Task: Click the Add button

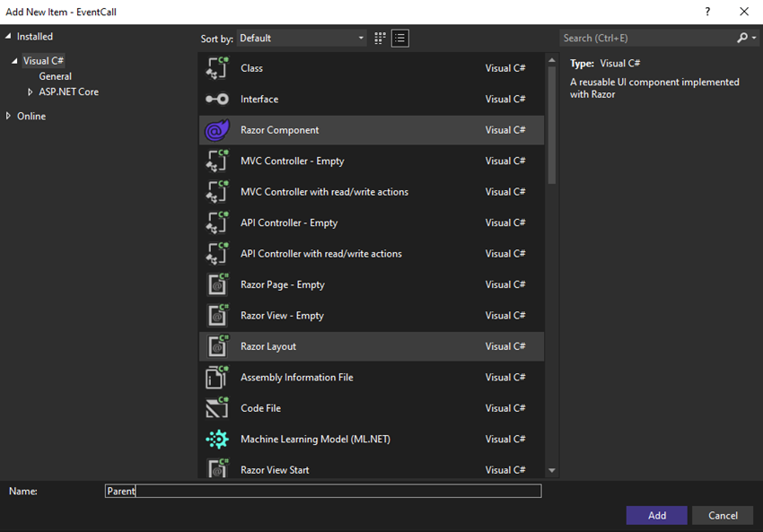Action: [657, 515]
